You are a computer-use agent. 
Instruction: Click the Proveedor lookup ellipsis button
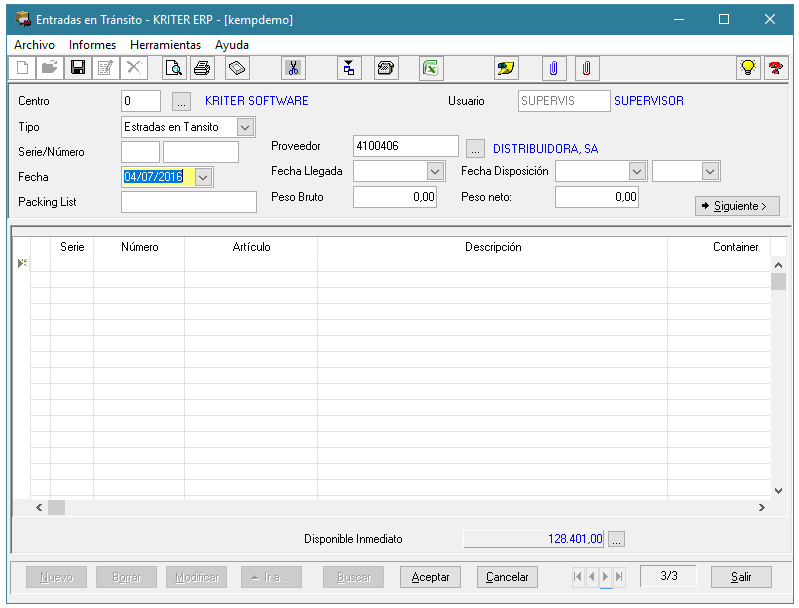tap(476, 148)
